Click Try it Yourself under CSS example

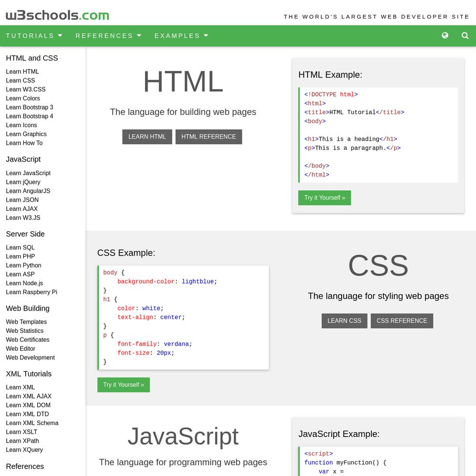click(x=124, y=385)
